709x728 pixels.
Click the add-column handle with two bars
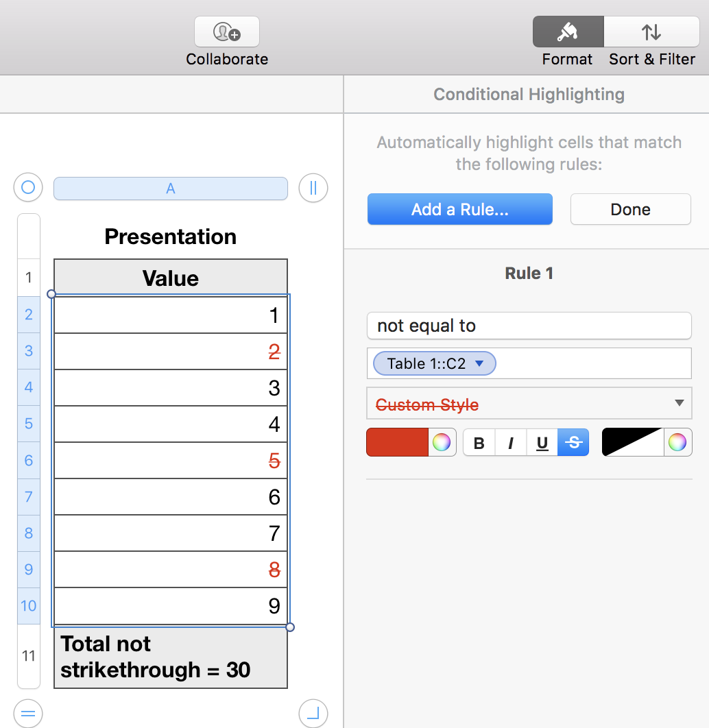pos(313,187)
